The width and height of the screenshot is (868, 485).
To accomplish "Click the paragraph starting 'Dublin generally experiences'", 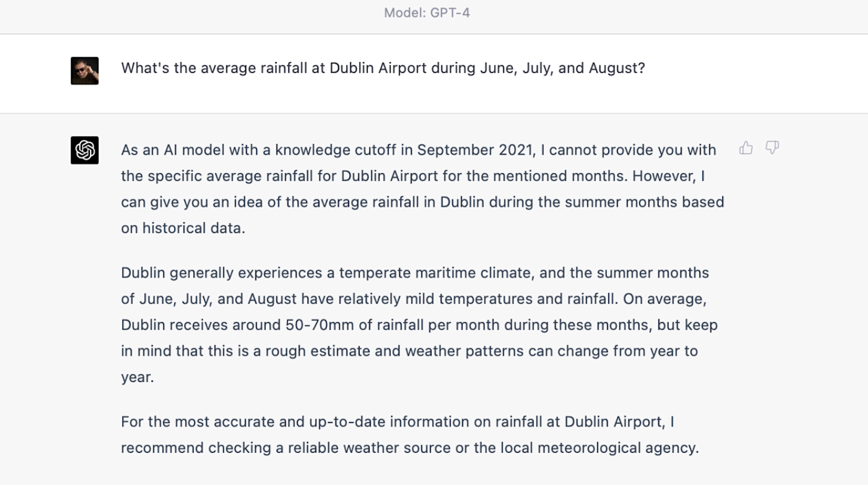I will (x=419, y=324).
